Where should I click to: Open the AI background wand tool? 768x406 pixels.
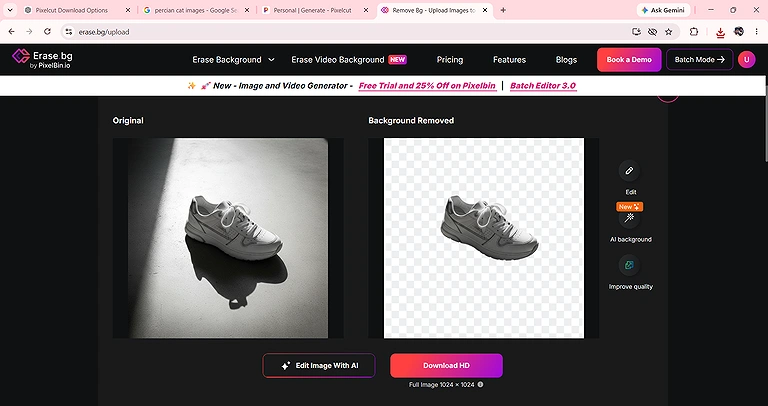pyautogui.click(x=629, y=218)
